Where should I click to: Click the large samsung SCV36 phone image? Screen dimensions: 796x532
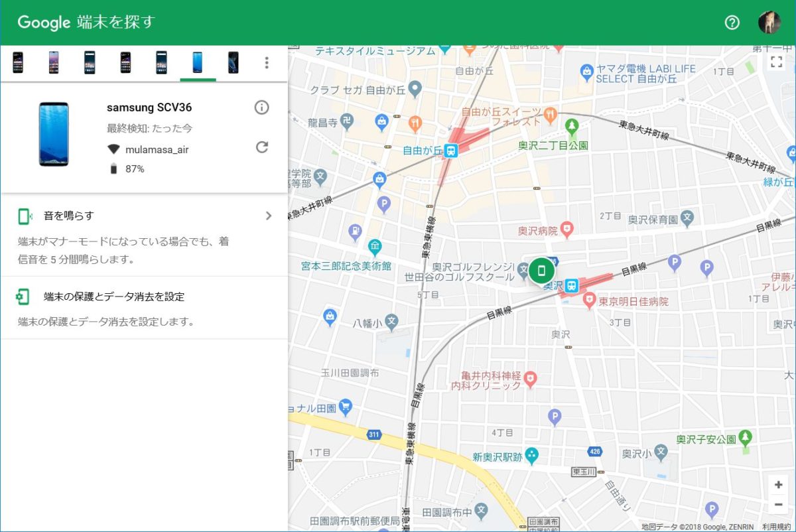pos(54,134)
